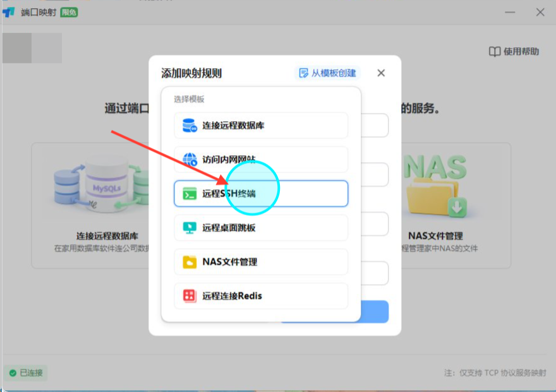Choose NAS文件管理 from template list
Screen dimensions: 556x392
click(x=261, y=262)
